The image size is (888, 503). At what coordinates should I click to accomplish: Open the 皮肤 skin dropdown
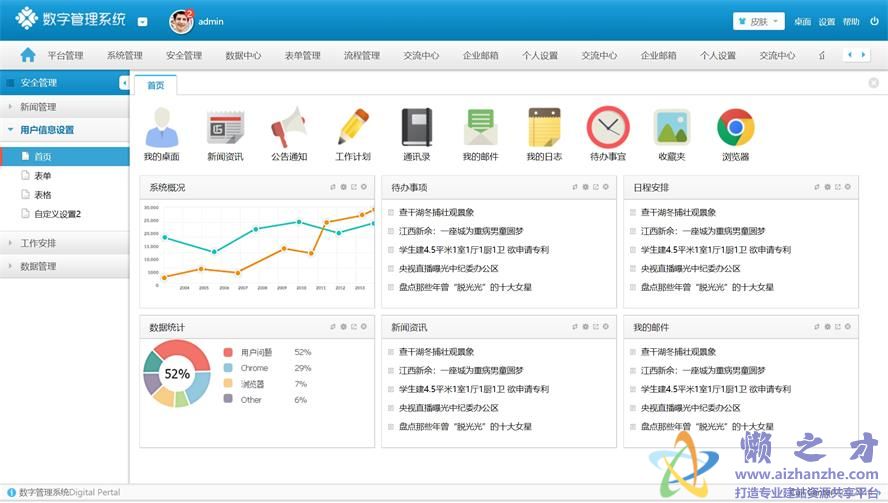tap(759, 22)
